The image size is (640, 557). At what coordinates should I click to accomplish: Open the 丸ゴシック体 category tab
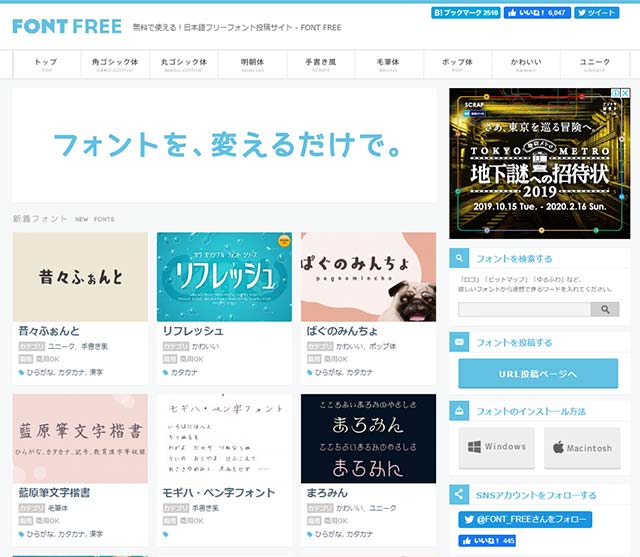184,64
